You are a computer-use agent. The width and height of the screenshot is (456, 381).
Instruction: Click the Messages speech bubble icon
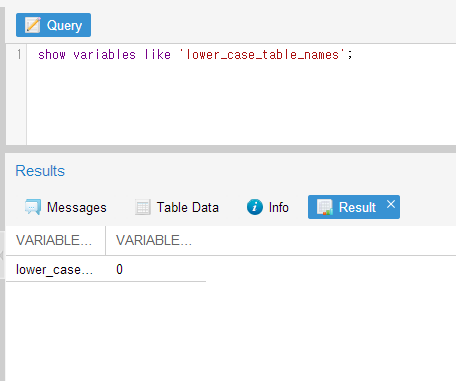pyautogui.click(x=33, y=207)
